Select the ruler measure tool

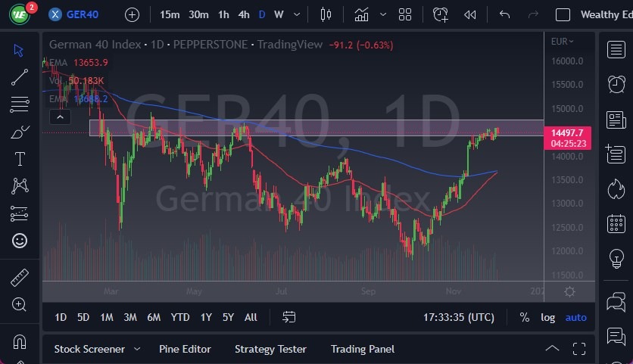coord(20,278)
